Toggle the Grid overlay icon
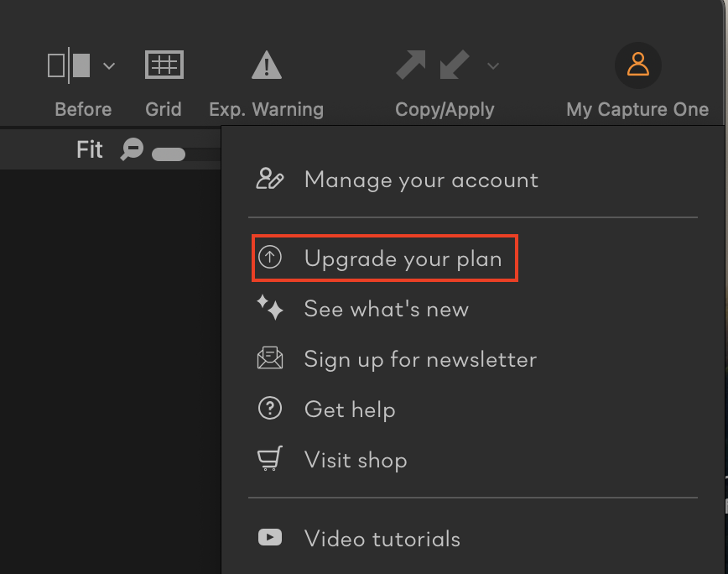Image resolution: width=728 pixels, height=574 pixels. [x=164, y=65]
